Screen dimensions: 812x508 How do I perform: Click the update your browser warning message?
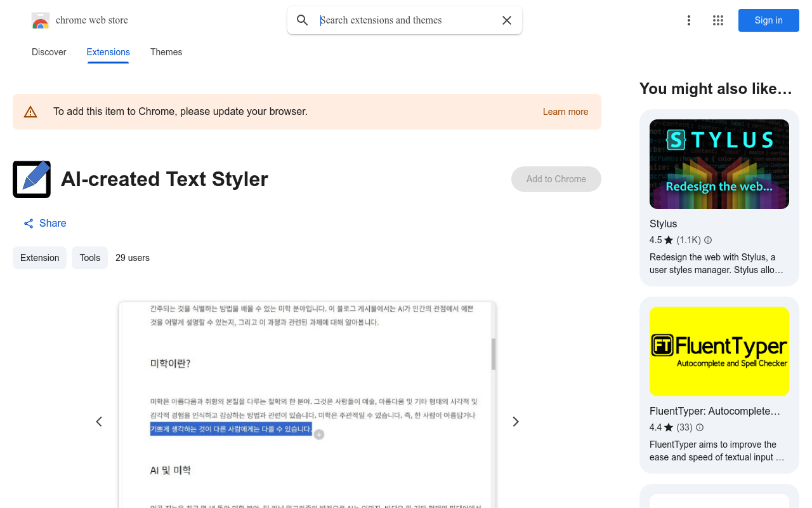[180, 112]
